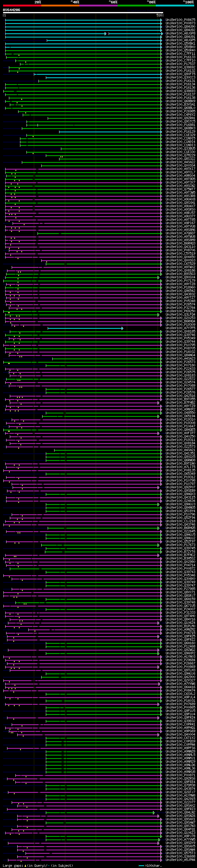Select hit label UniRef100_P00871
This screenshot has width=197, height=868.
180,775
